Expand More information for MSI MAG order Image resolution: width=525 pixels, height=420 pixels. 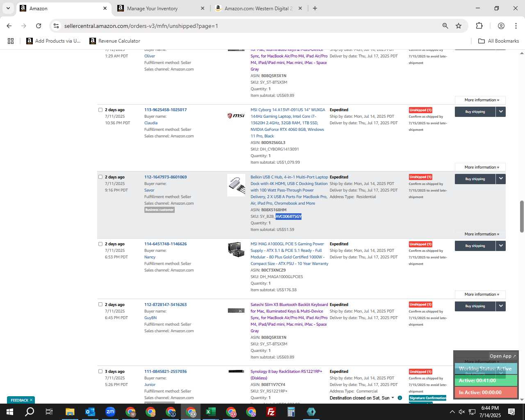pyautogui.click(x=480, y=294)
